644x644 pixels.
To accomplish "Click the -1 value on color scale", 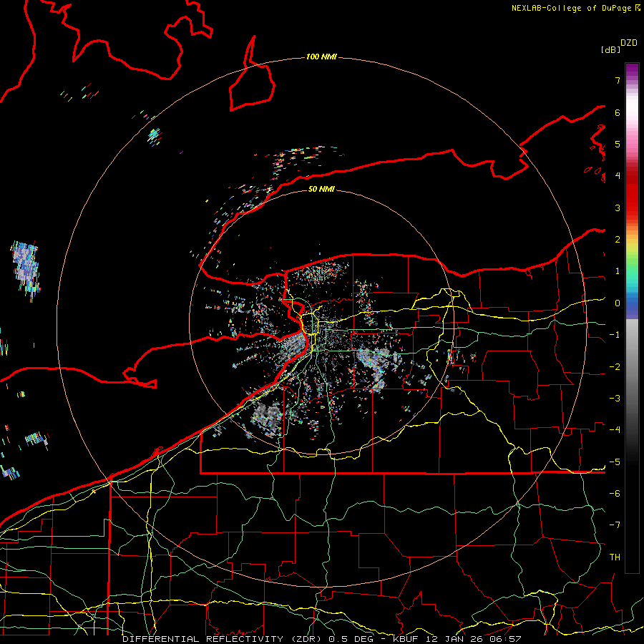I will (x=615, y=335).
